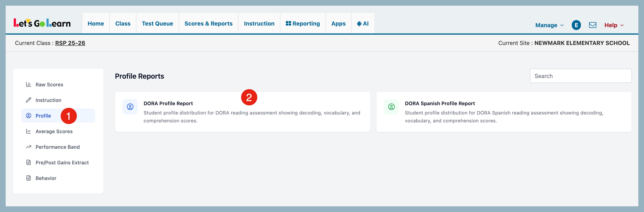
Task: Click the RSP 25-26 class link
Action: point(70,43)
